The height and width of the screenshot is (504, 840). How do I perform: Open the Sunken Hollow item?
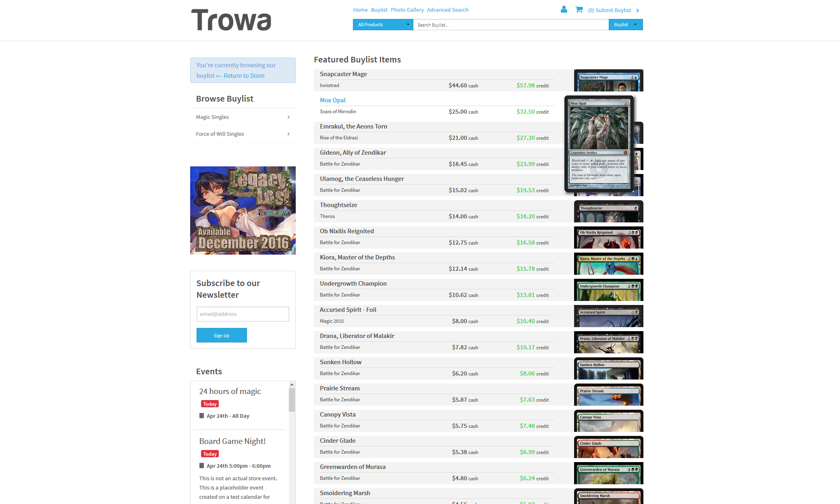[x=341, y=362]
